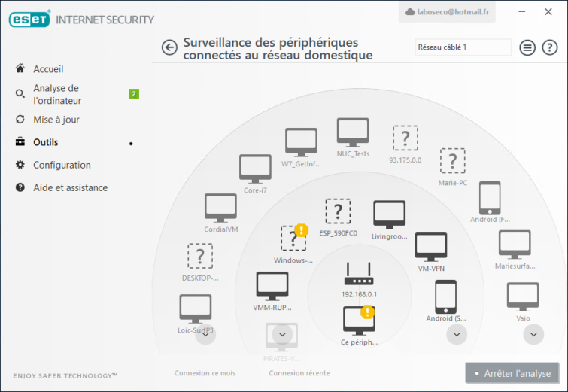Click the Connexion récente label
The height and width of the screenshot is (392, 568).
click(x=299, y=373)
